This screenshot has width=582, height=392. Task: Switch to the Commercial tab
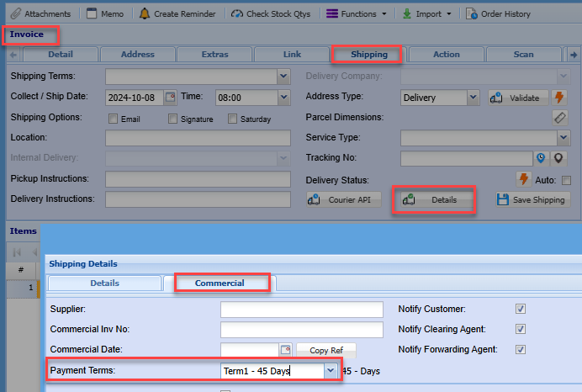pyautogui.click(x=220, y=283)
